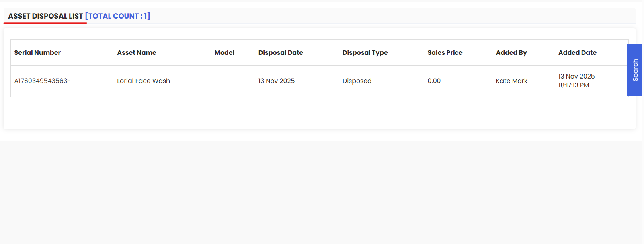The image size is (644, 244).
Task: Click the Serial Number column header
Action: point(37,53)
